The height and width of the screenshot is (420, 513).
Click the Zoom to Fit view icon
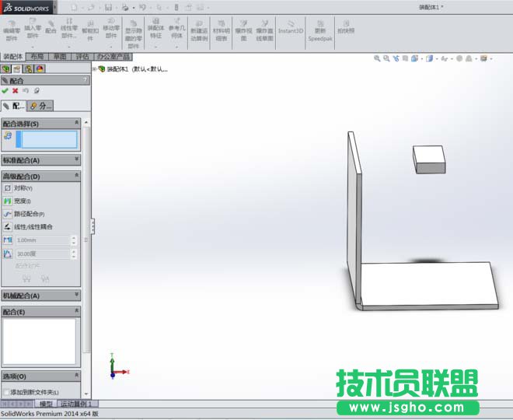coord(377,58)
